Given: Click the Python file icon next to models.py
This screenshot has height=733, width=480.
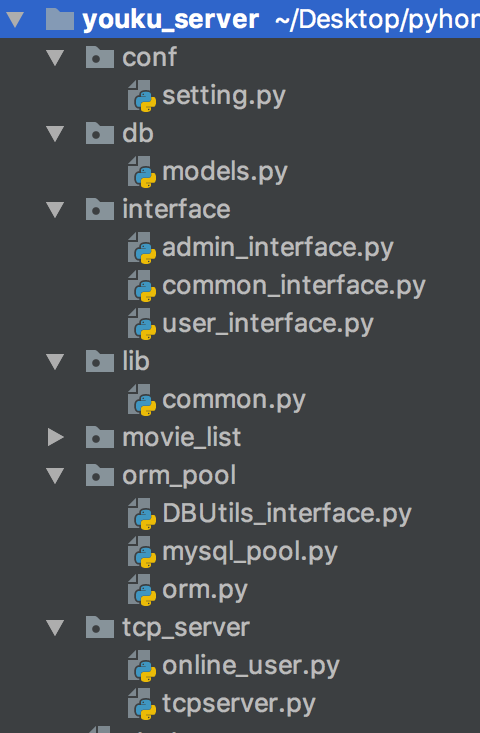Looking at the screenshot, I should (x=142, y=172).
